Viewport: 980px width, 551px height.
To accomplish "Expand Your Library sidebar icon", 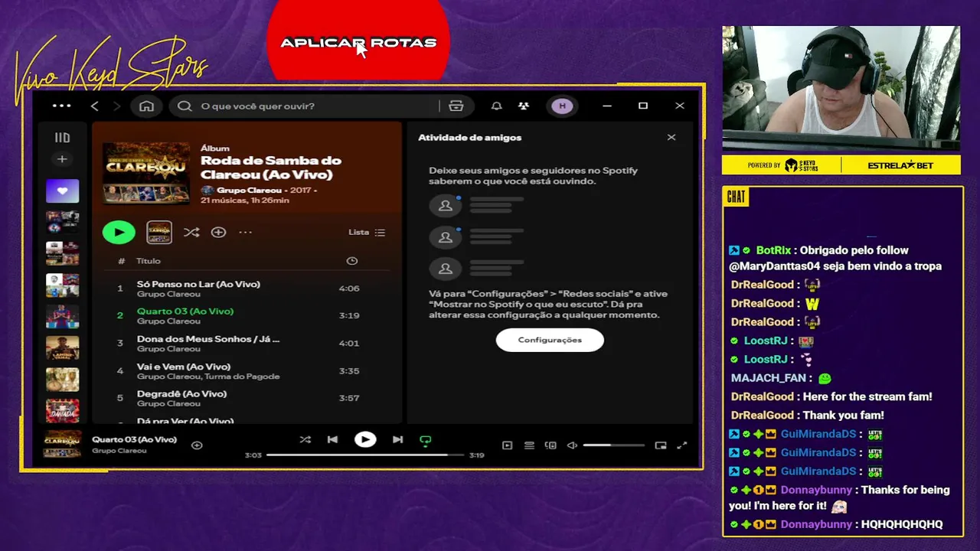I will [62, 138].
